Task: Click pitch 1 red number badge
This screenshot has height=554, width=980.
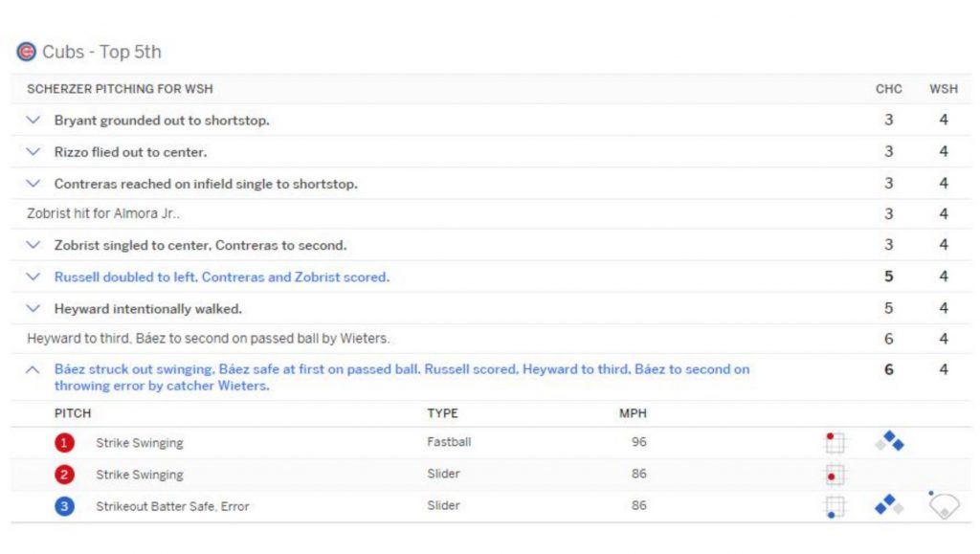Action: pyautogui.click(x=64, y=443)
